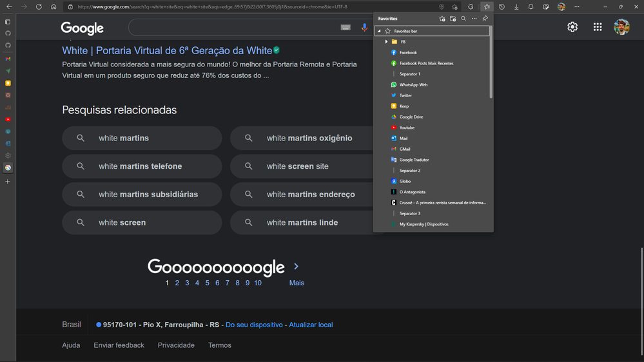Start Google voice search microphone

(364, 28)
